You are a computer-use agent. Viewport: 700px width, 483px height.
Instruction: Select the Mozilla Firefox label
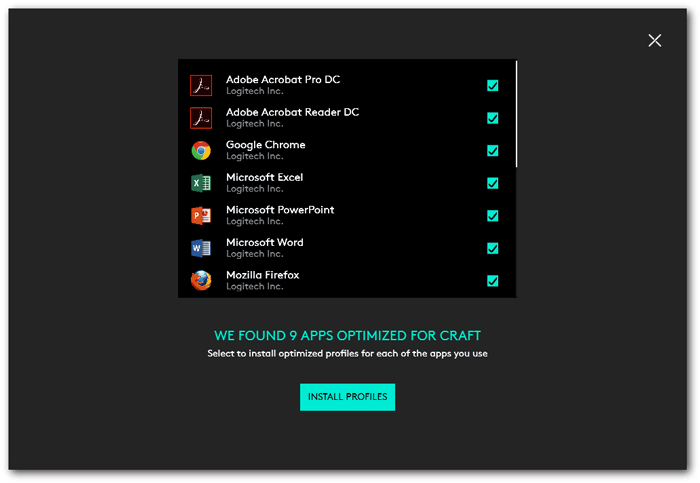pos(262,275)
